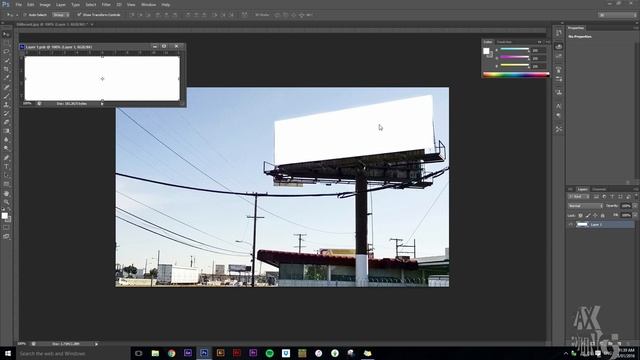Click the color spectrum ramp bar
The height and width of the screenshot is (360, 640).
(x=516, y=74)
